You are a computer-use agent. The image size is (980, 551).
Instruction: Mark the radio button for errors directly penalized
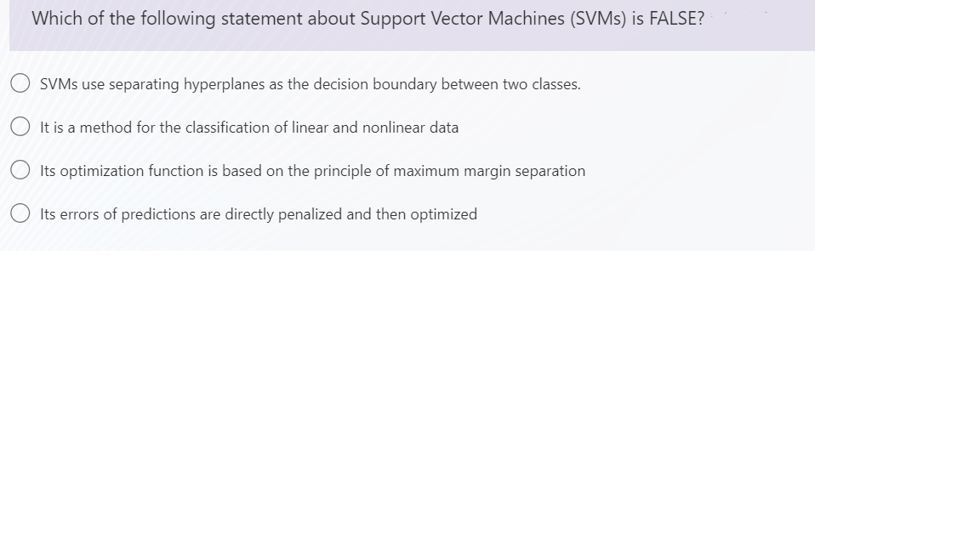coord(20,213)
